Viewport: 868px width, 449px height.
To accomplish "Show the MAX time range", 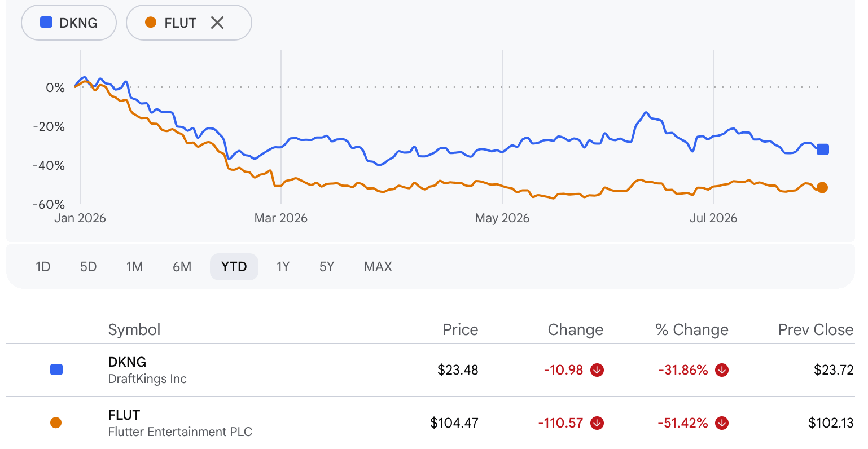I will 378,267.
